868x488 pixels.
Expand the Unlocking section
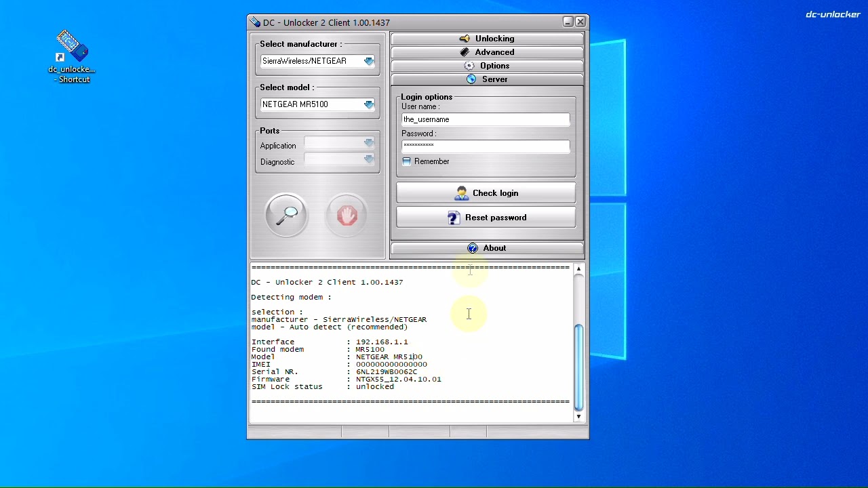click(487, 39)
